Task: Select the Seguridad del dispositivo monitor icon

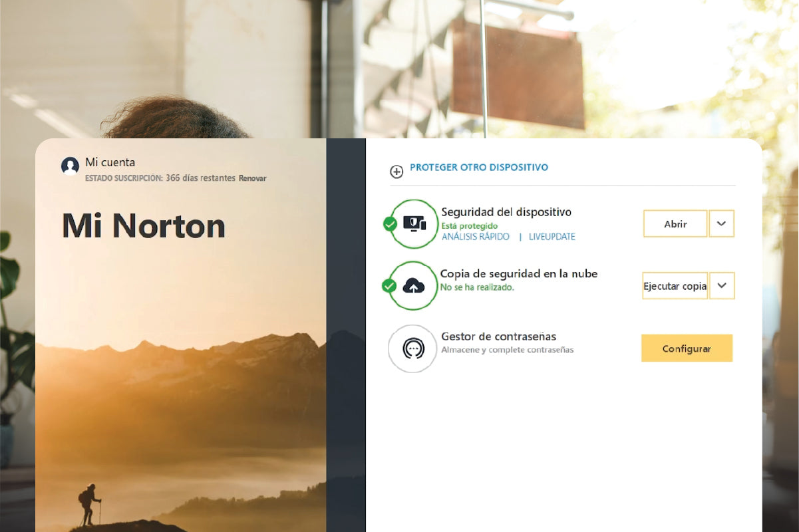Action: pos(414,224)
